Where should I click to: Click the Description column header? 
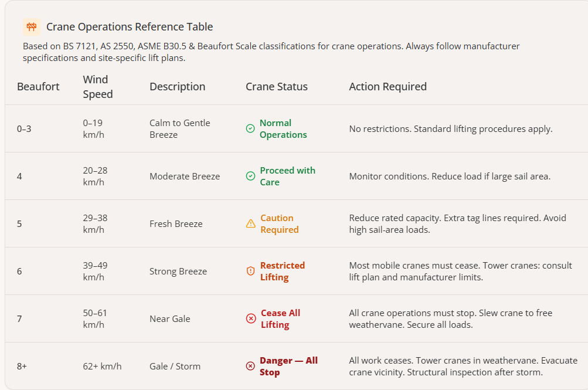(178, 87)
